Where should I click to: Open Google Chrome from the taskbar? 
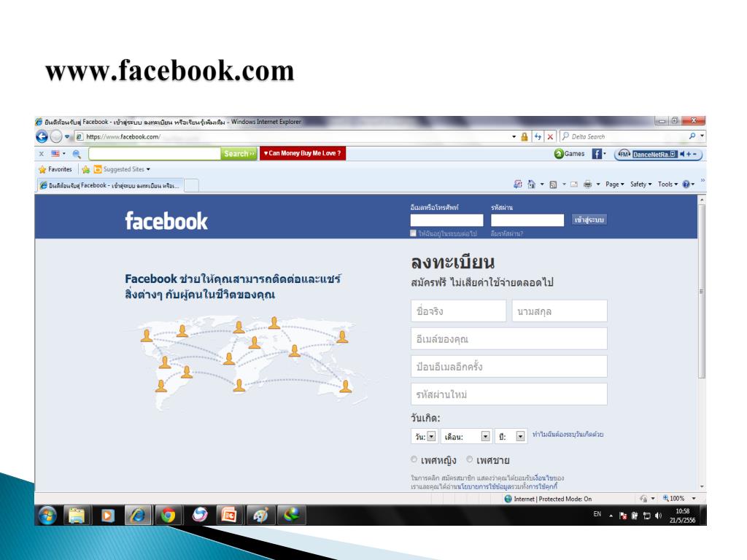(x=168, y=516)
